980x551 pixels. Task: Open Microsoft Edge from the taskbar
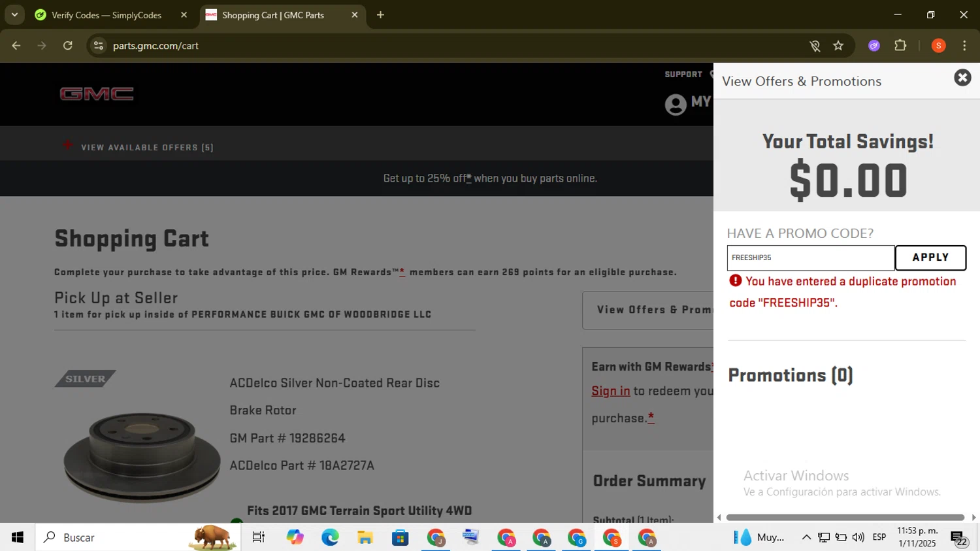pyautogui.click(x=330, y=537)
